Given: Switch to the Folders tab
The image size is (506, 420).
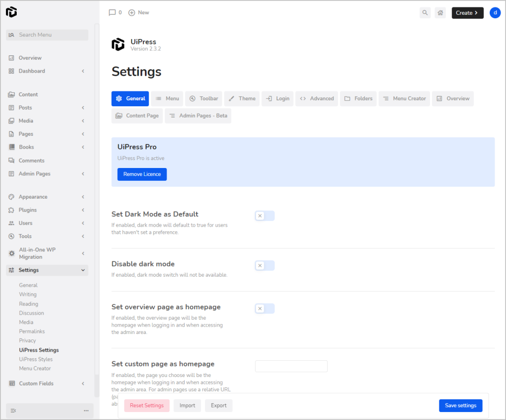Looking at the screenshot, I should (x=358, y=99).
